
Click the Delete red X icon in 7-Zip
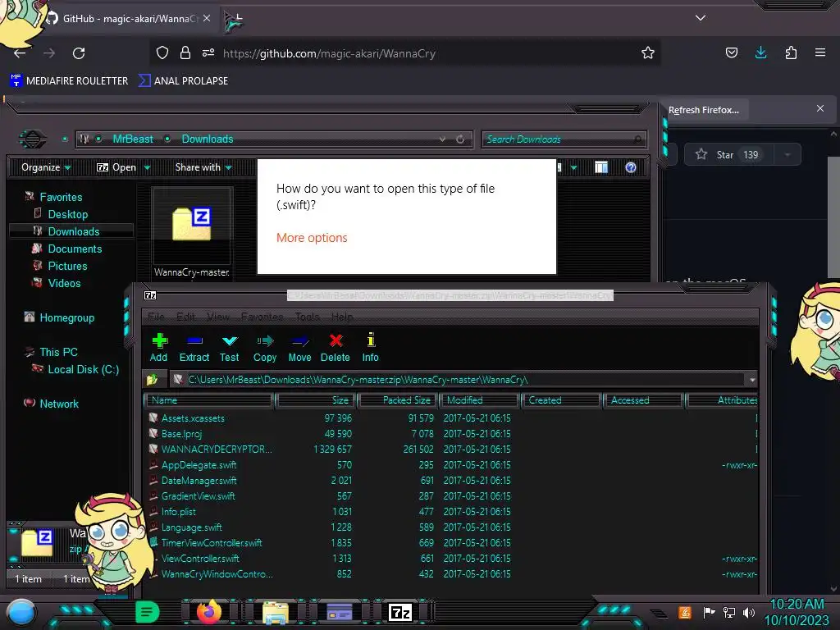click(x=336, y=340)
